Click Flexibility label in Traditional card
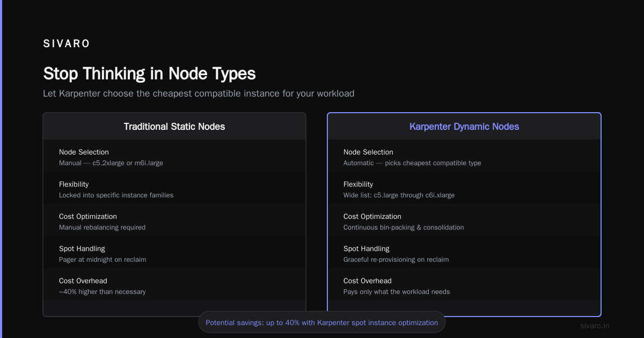 [x=74, y=185]
